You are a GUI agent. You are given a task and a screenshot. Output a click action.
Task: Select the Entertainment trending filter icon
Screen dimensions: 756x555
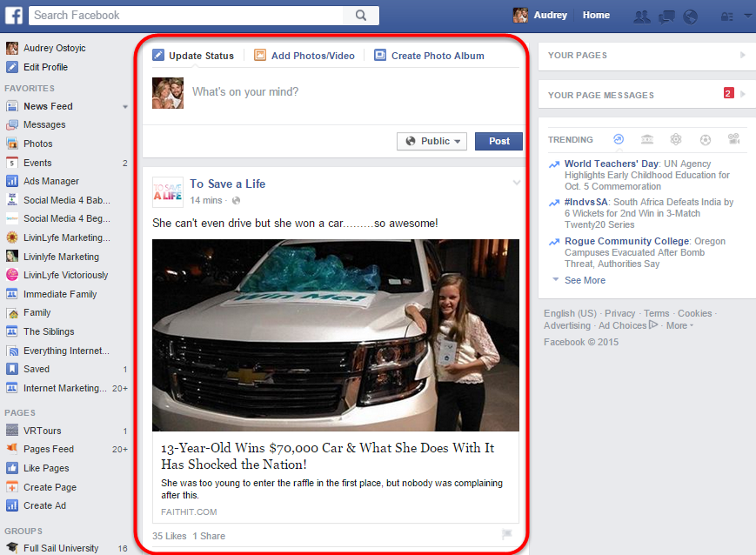point(734,139)
